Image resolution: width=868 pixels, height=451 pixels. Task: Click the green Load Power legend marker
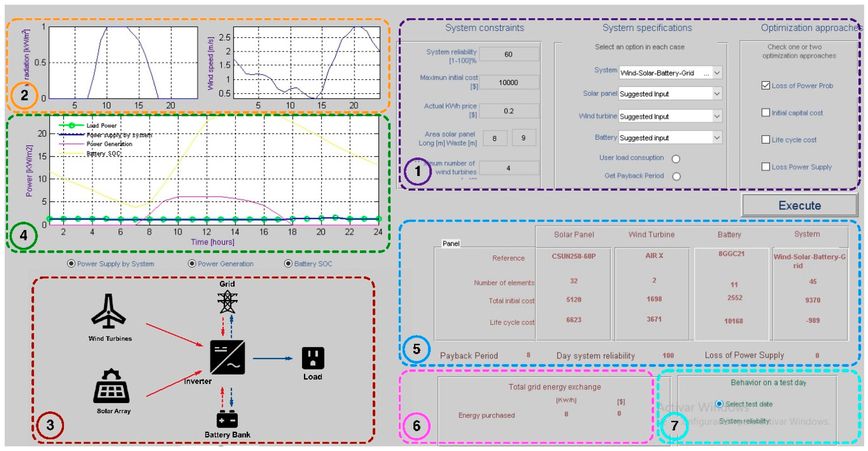coord(71,126)
